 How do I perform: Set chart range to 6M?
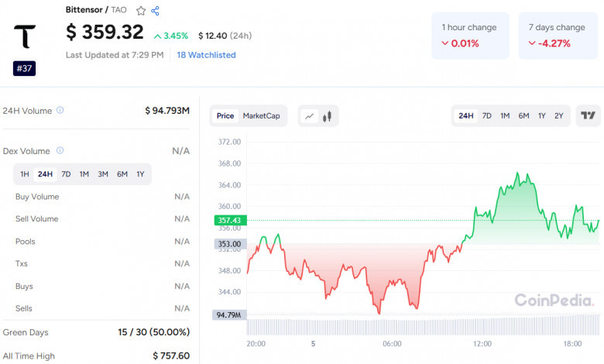point(523,115)
